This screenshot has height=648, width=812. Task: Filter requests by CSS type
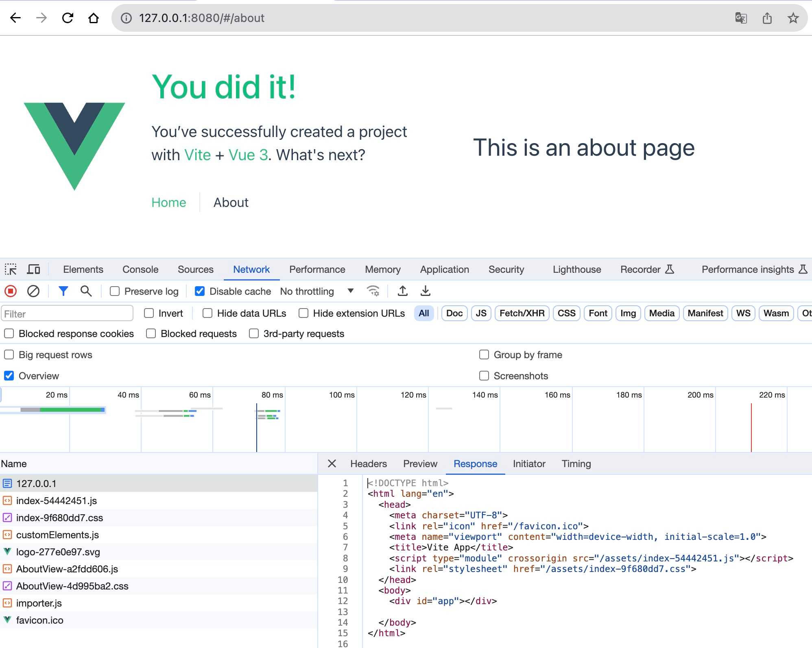click(x=566, y=313)
